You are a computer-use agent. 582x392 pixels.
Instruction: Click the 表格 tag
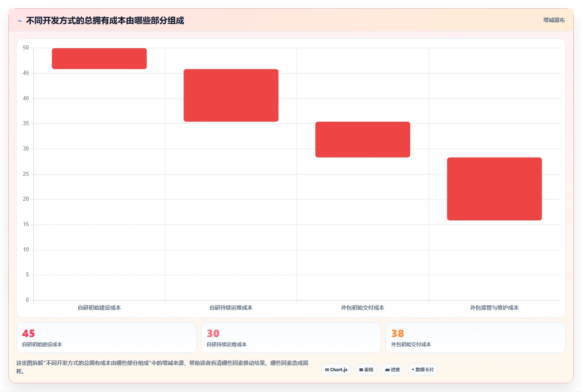[x=366, y=370]
